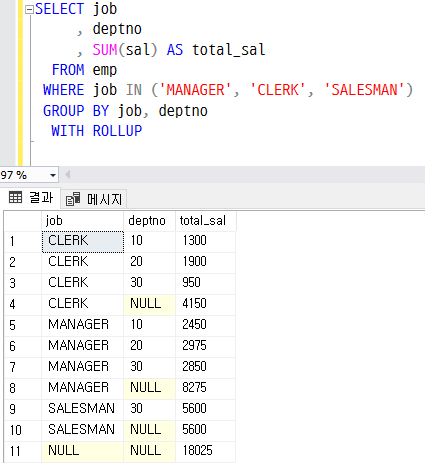Click total_sal value 5600 in row 9
Screen dimensions: 425x468
(205, 409)
